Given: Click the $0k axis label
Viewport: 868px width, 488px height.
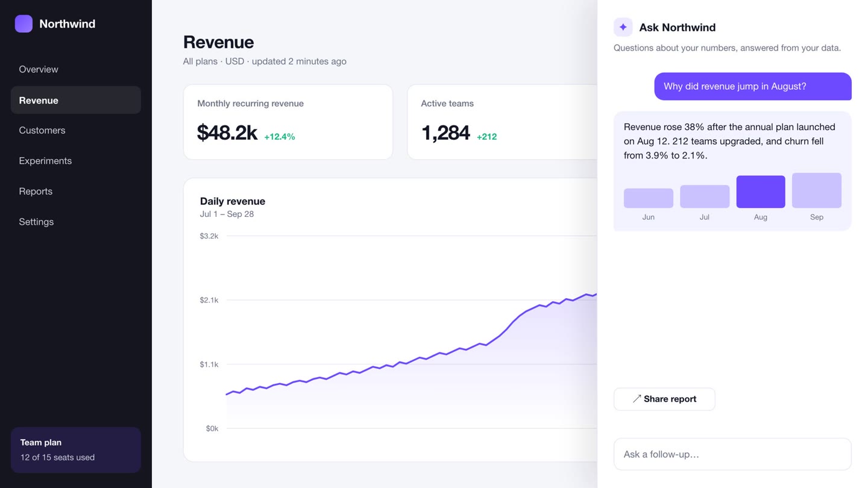Looking at the screenshot, I should click(x=212, y=428).
